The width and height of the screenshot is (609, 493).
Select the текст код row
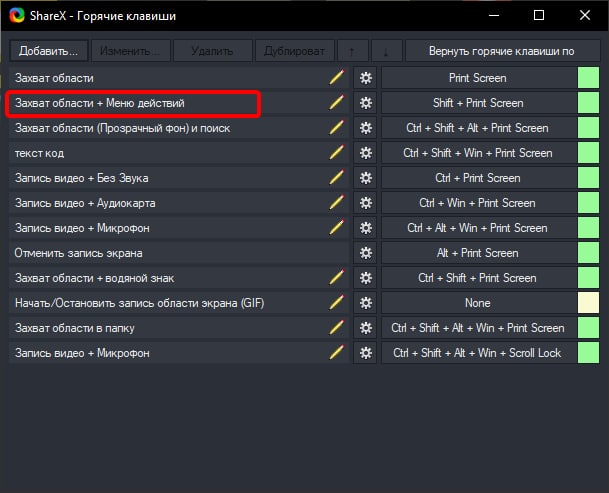coord(179,153)
